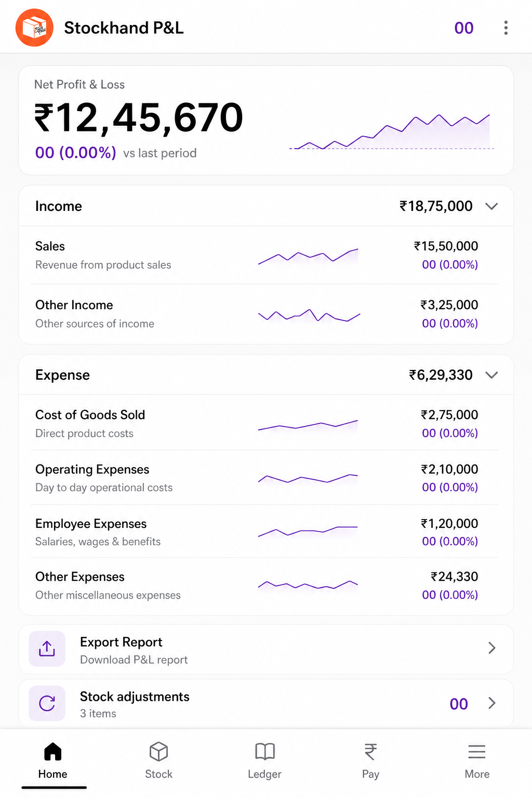Viewport: 532px width, 798px height.
Task: Open Export Report chevron arrow
Action: pyautogui.click(x=491, y=648)
